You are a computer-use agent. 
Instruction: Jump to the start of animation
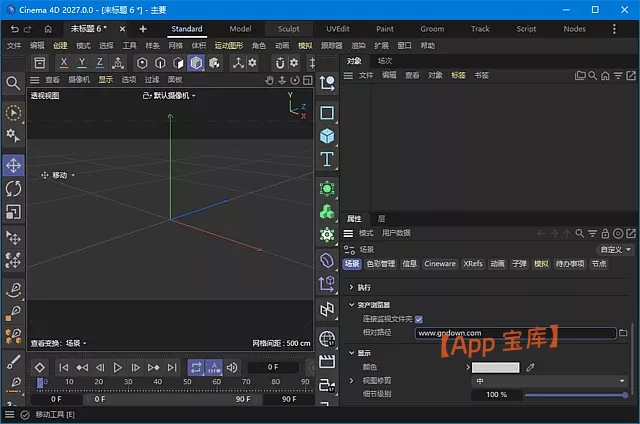[64, 368]
